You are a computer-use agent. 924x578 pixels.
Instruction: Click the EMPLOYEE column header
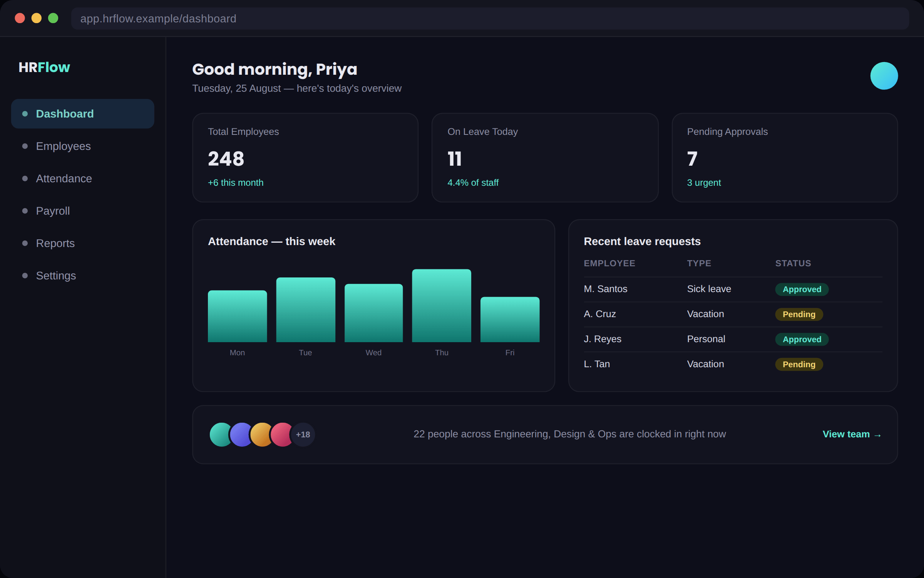[609, 263]
